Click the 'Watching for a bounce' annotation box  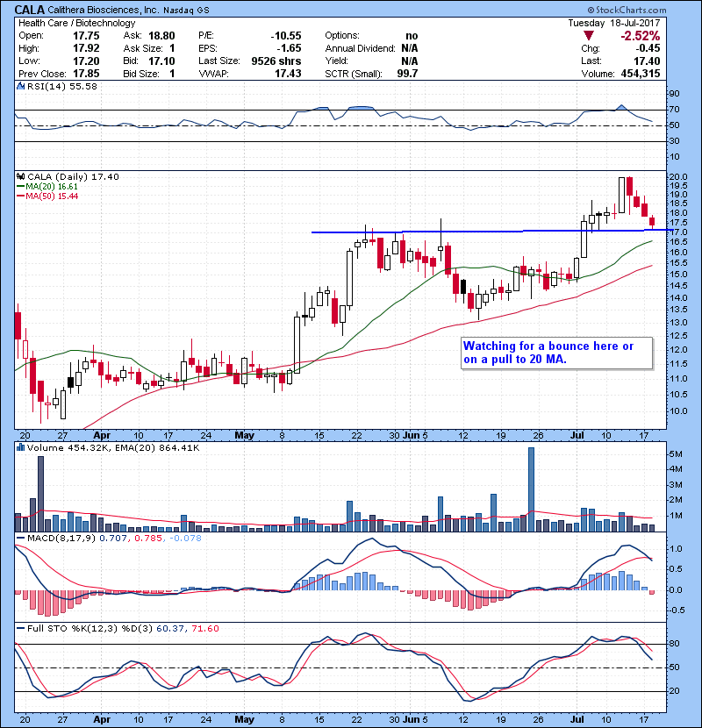tap(556, 353)
